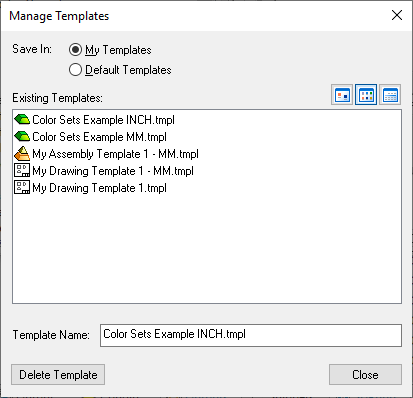
Task: Select Color Sets Example MM.tmpl file name
Action: click(99, 137)
